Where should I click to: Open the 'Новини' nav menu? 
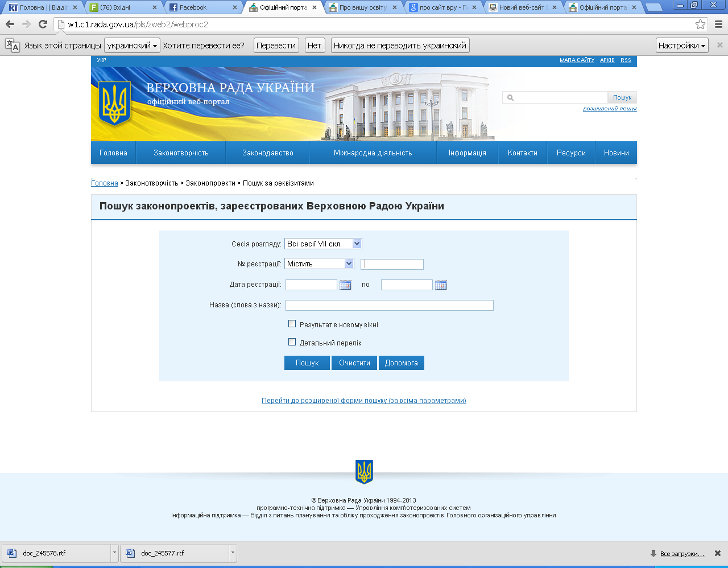[617, 153]
